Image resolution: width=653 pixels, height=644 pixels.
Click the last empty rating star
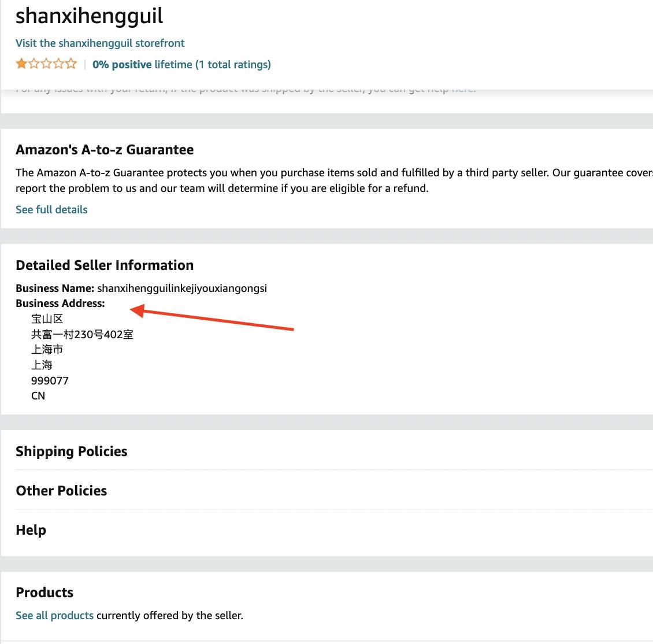pos(71,64)
